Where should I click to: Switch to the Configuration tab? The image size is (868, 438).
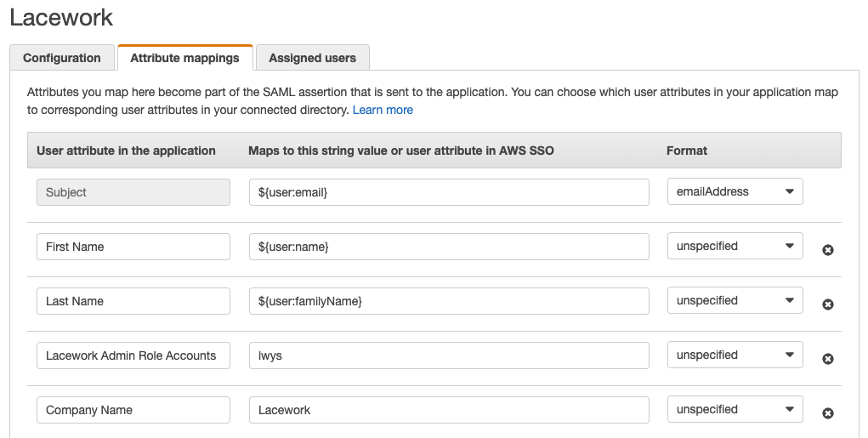[62, 58]
